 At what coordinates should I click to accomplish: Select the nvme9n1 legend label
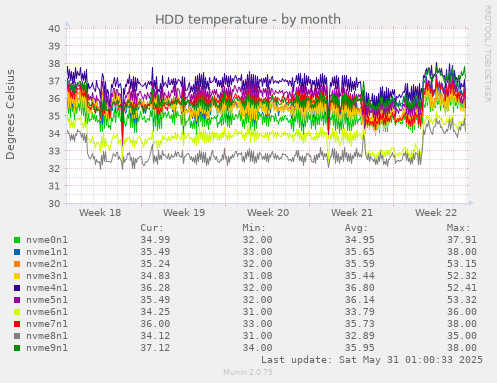tap(47, 348)
